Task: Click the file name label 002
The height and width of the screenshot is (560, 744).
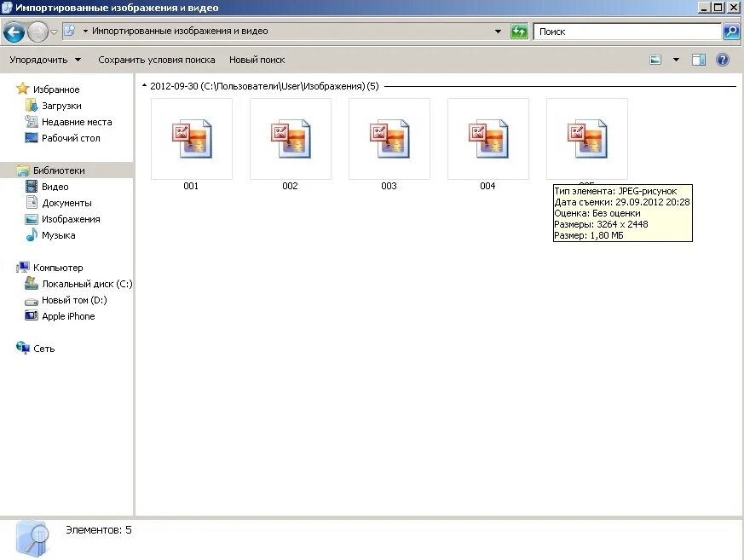Action: (x=290, y=186)
